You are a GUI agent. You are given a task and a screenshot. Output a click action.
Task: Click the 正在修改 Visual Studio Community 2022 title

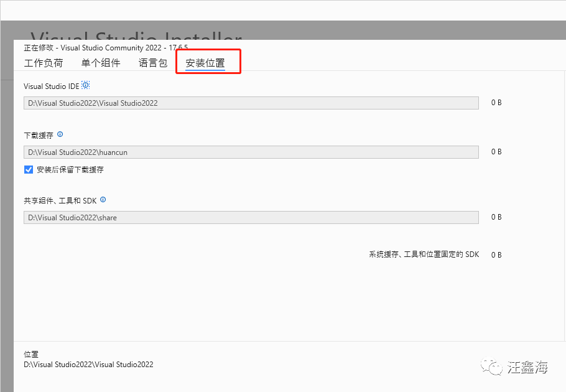[106, 48]
